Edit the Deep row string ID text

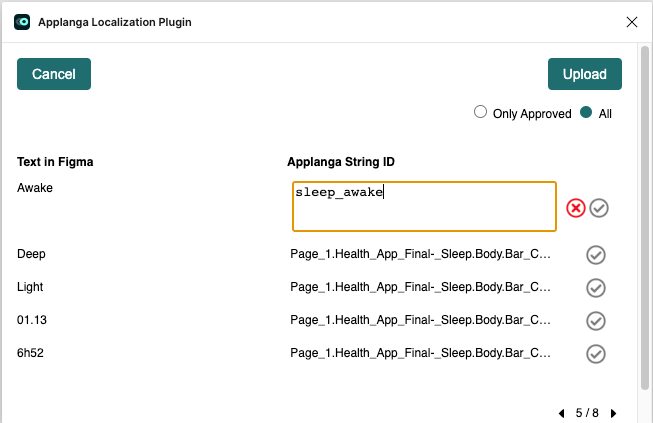click(x=420, y=254)
